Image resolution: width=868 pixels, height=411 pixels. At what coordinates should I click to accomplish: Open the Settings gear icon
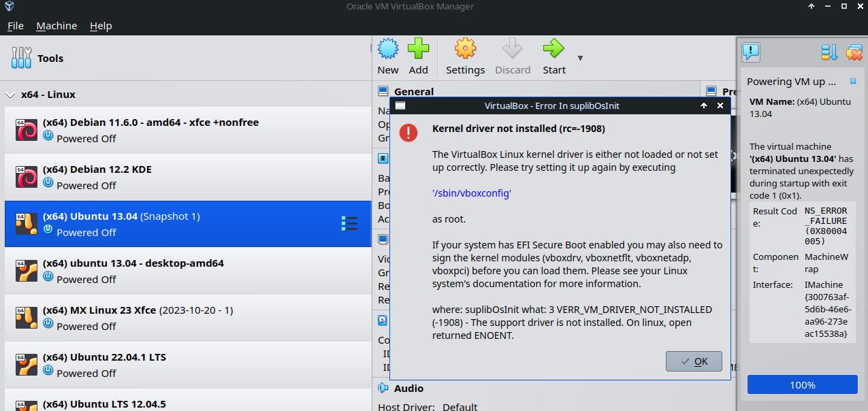coord(465,49)
